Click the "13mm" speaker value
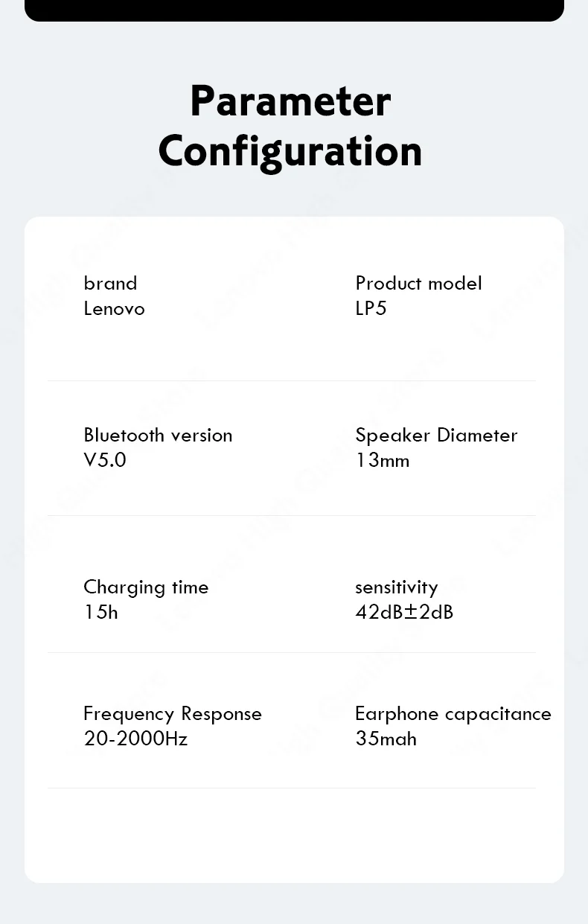 pyautogui.click(x=382, y=461)
